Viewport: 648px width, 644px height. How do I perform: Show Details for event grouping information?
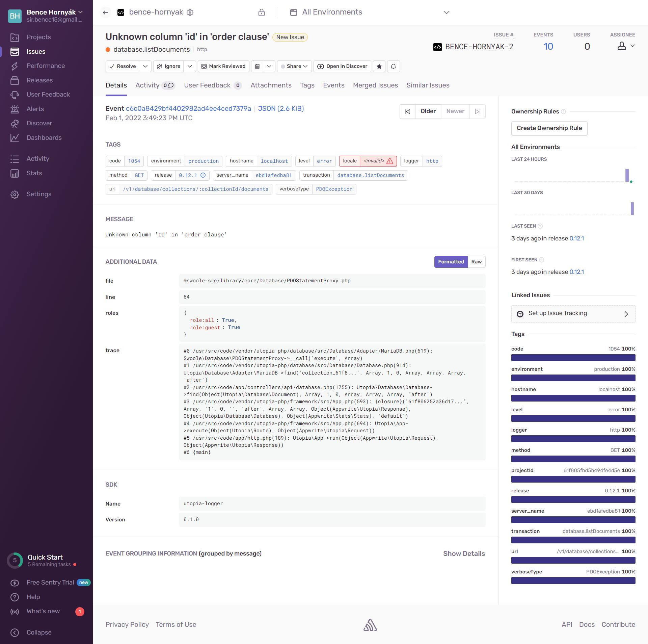click(x=464, y=554)
